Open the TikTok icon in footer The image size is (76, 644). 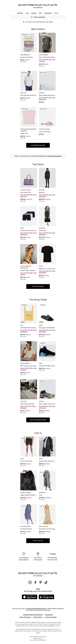[46, 582]
